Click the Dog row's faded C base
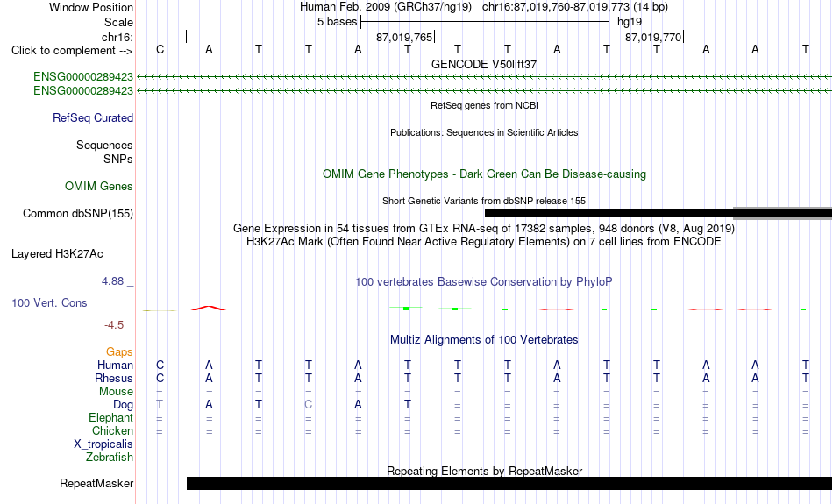 [308, 404]
